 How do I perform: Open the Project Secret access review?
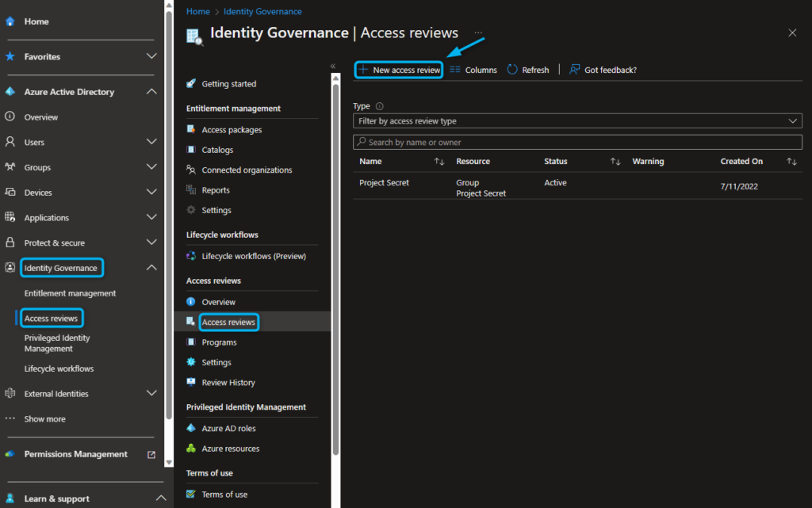384,183
